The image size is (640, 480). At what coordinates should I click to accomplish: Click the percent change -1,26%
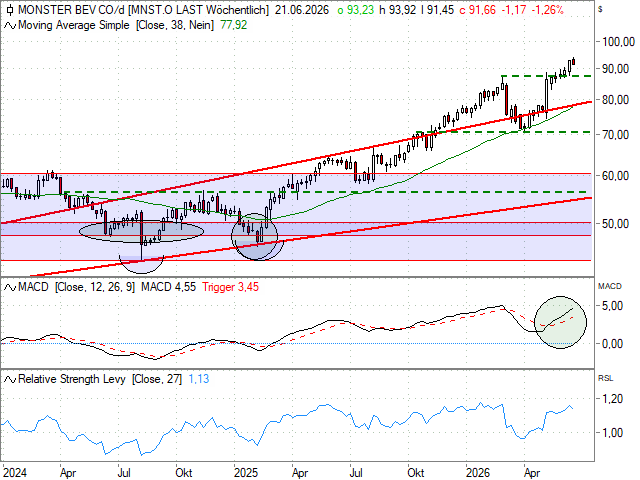(547, 10)
